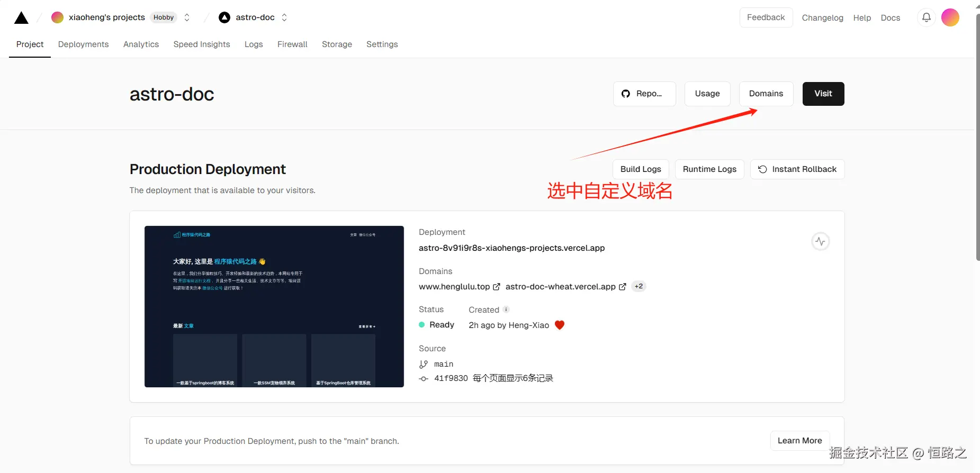Click the git branch icon beside main

click(x=424, y=365)
